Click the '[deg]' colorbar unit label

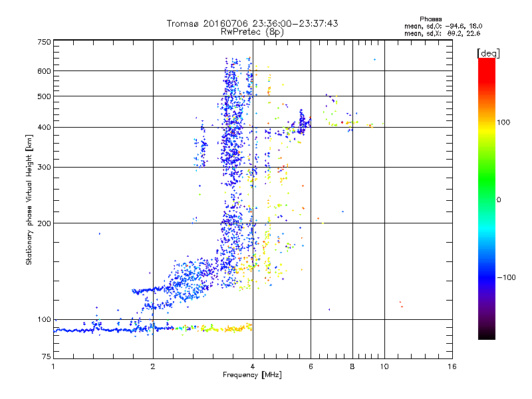point(488,53)
